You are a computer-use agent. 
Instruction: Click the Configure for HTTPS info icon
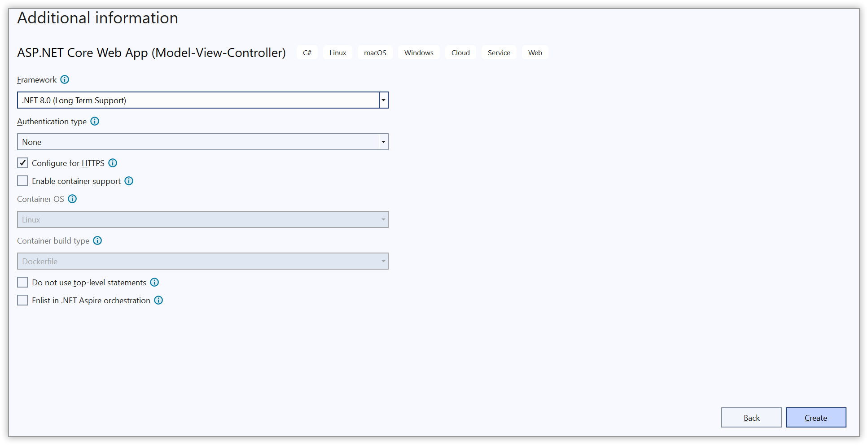[113, 163]
